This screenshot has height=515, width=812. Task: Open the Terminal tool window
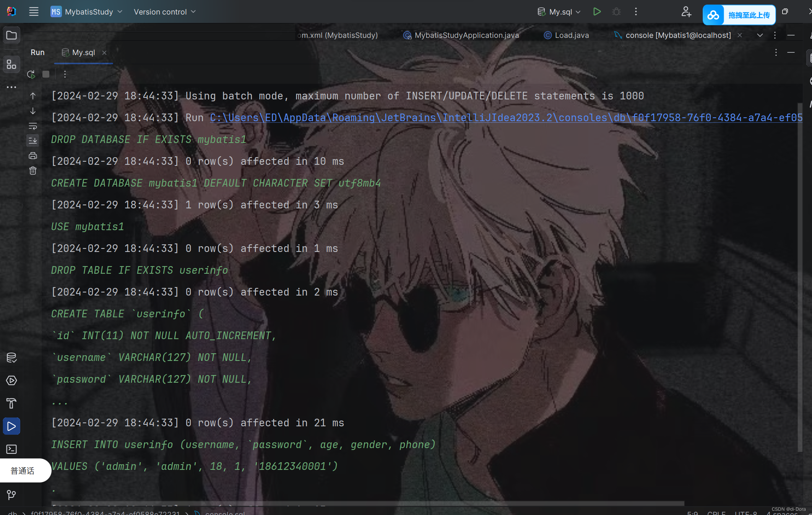(11, 449)
